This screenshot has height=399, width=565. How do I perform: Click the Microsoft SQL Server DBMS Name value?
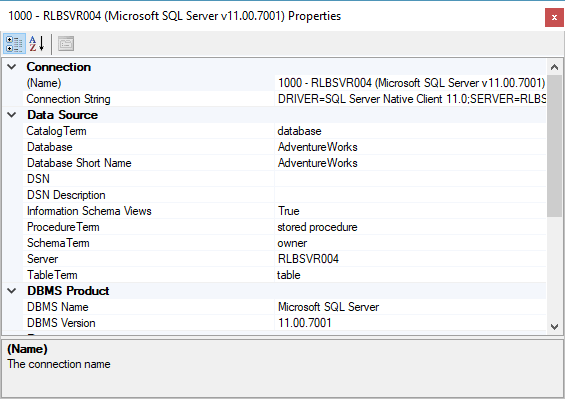(328, 307)
